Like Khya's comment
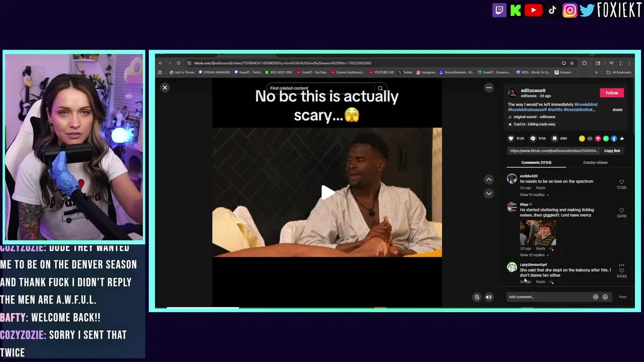The width and height of the screenshot is (644, 362). [621, 211]
